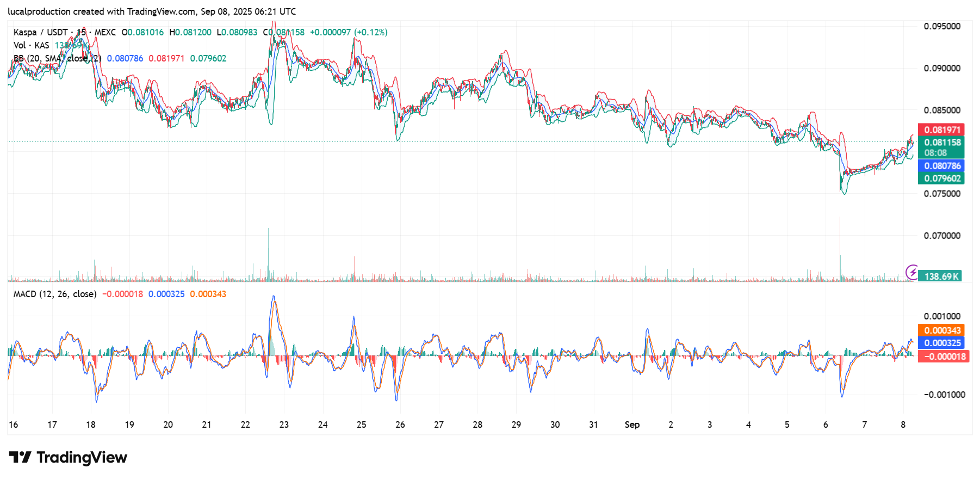Click MACD value 0.000325 in the legend
The height and width of the screenshot is (480, 980).
tap(166, 294)
